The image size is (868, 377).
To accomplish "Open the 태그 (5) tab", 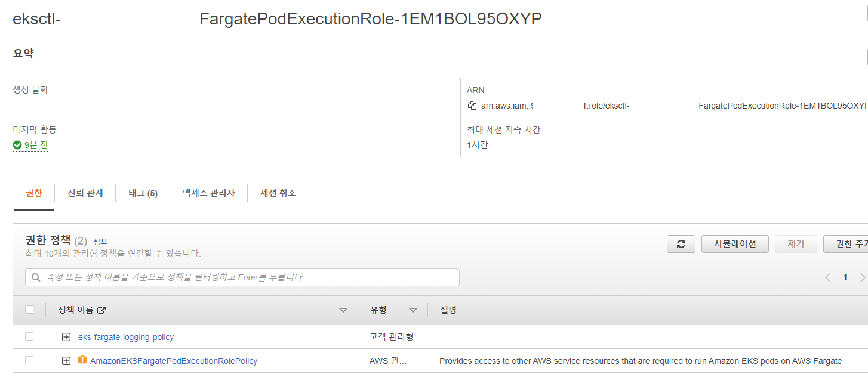I will coord(143,193).
